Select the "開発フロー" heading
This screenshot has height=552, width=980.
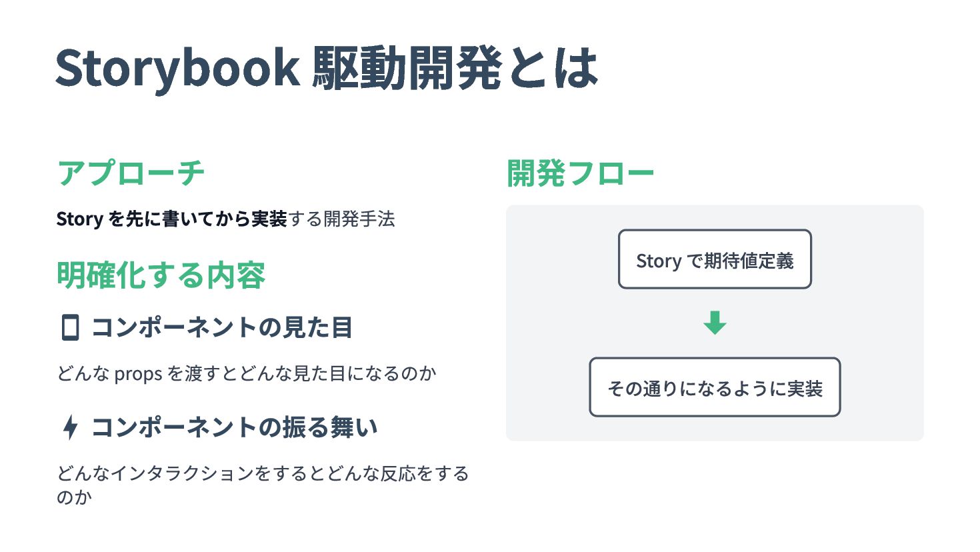click(x=580, y=173)
